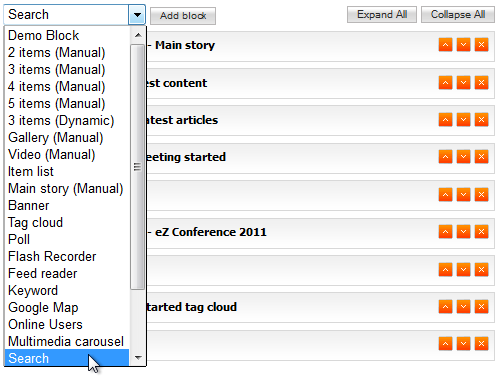The width and height of the screenshot is (499, 377).
Task: Select Multimedia carousel in dropdown list
Action: click(x=67, y=341)
